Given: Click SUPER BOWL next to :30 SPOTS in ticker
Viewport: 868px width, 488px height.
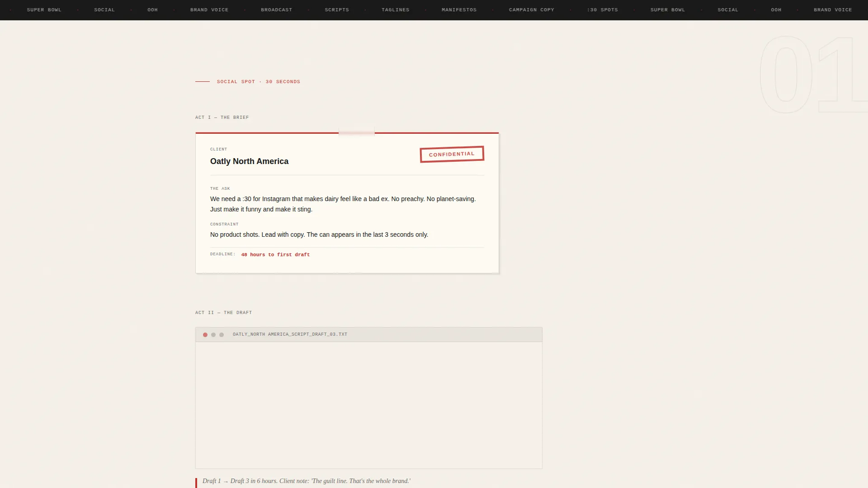Looking at the screenshot, I should tap(668, 10).
